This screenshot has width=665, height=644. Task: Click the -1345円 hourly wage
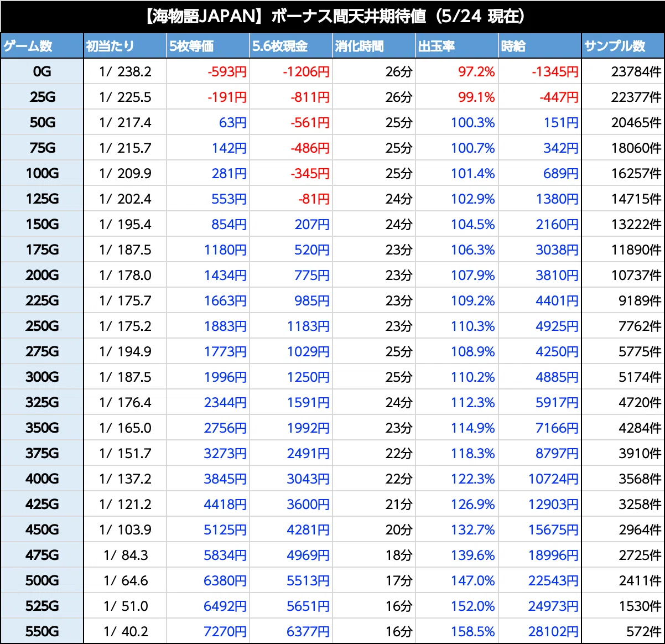[x=555, y=71]
